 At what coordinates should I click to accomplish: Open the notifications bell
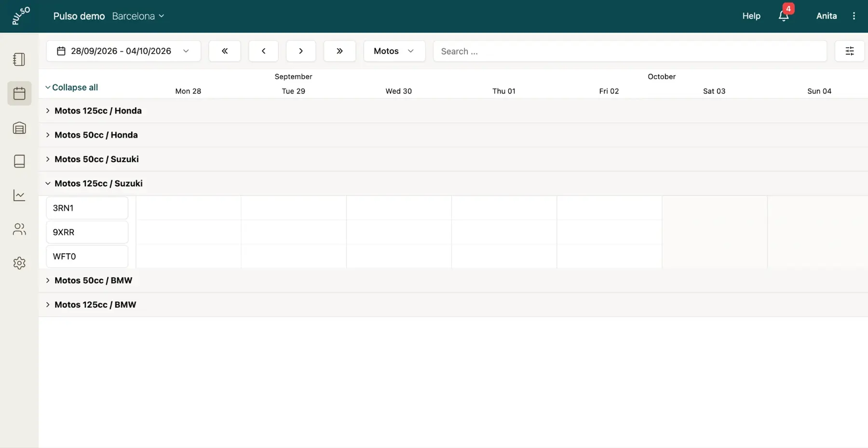784,16
